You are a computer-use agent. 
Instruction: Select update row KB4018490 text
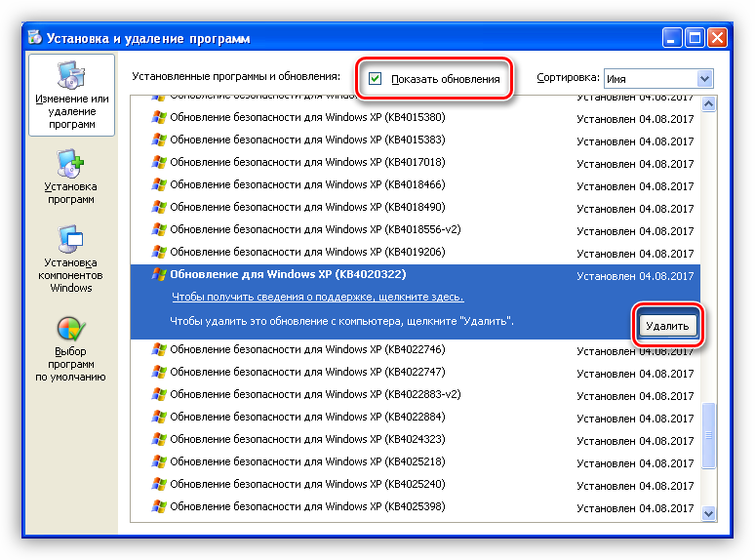tap(307, 207)
